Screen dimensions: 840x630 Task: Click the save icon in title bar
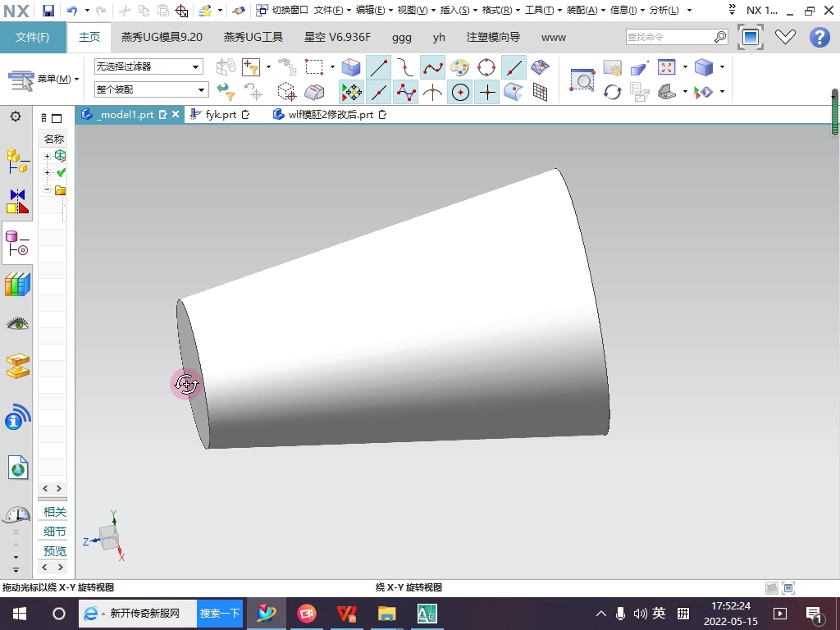point(48,11)
